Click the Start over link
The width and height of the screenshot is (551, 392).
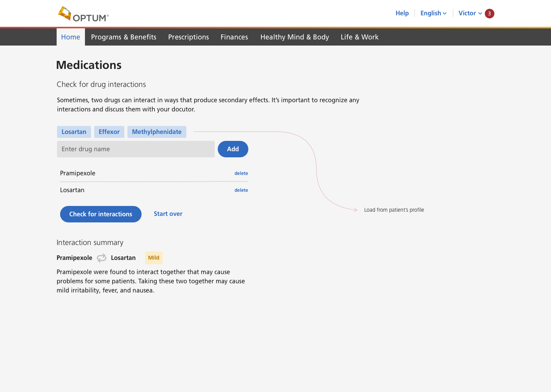click(x=168, y=214)
